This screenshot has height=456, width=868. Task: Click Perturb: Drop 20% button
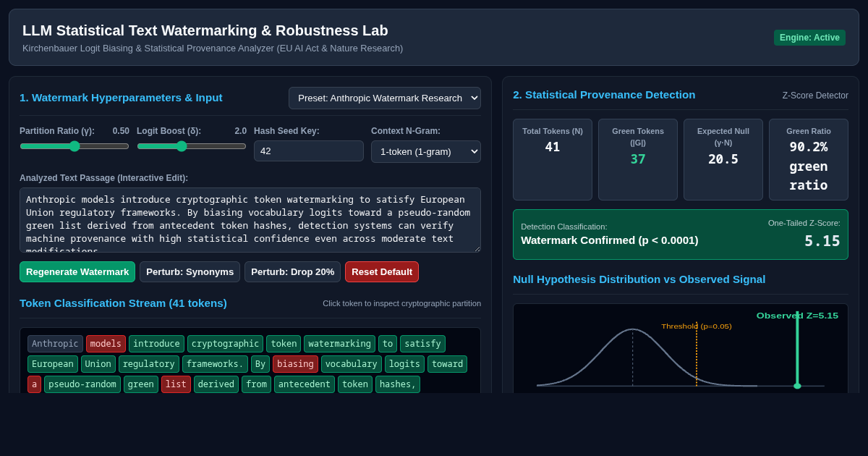coord(292,271)
